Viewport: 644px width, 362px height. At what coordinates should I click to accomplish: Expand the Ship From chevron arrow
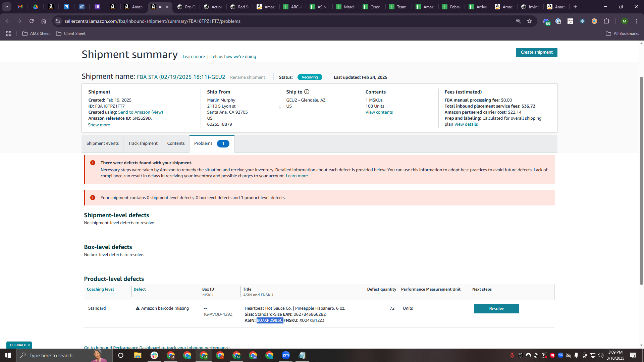pos(280,108)
